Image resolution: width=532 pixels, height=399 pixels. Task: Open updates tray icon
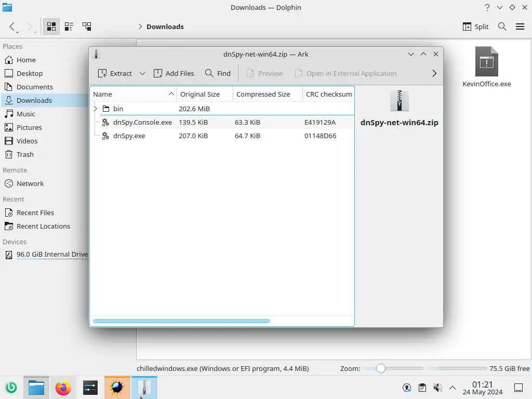coord(407,388)
